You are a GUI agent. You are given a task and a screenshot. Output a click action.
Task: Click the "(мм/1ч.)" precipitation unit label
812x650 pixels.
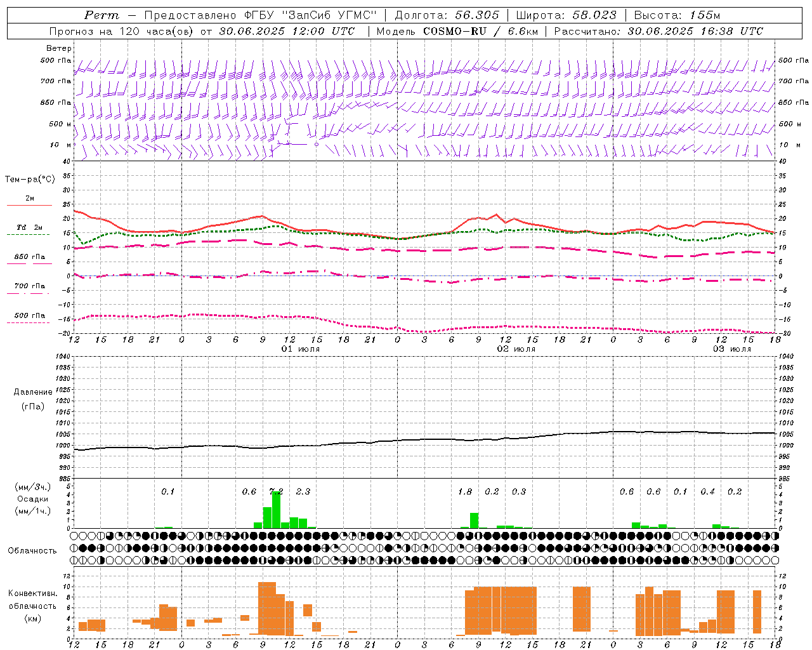point(33,511)
